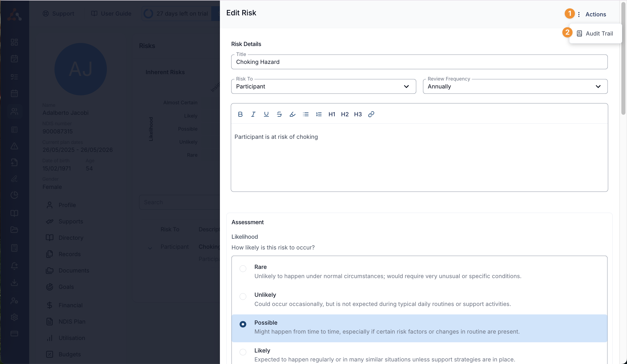627x364 pixels.
Task: Insert a hyperlink via link icon
Action: pyautogui.click(x=371, y=114)
